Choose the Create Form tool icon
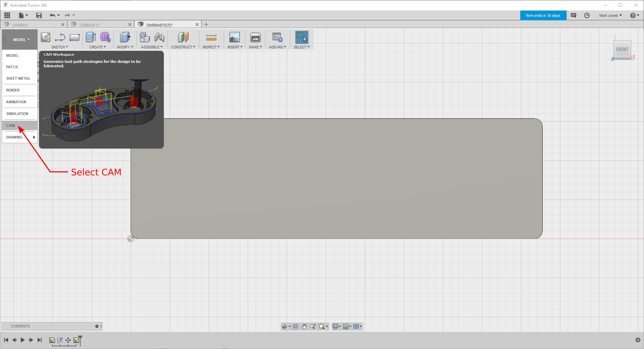This screenshot has width=644, height=349. tap(105, 37)
